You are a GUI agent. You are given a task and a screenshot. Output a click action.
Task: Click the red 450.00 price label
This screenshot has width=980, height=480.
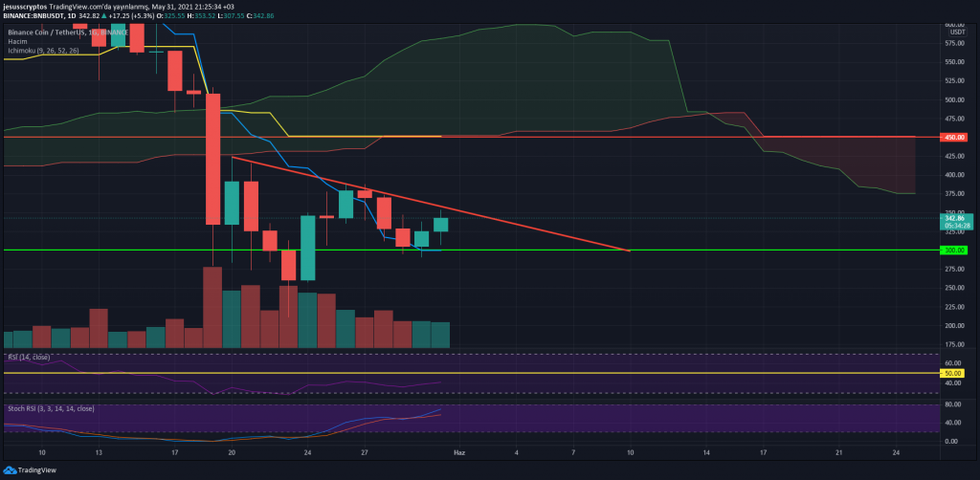954,137
